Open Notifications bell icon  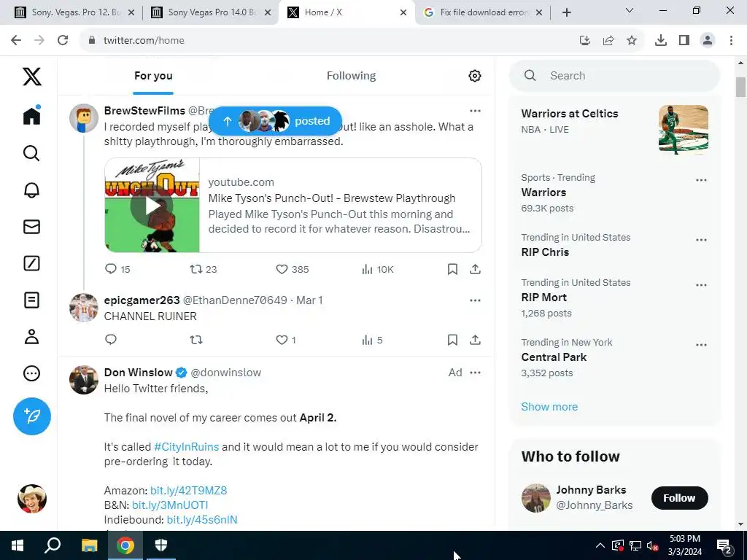tap(31, 190)
